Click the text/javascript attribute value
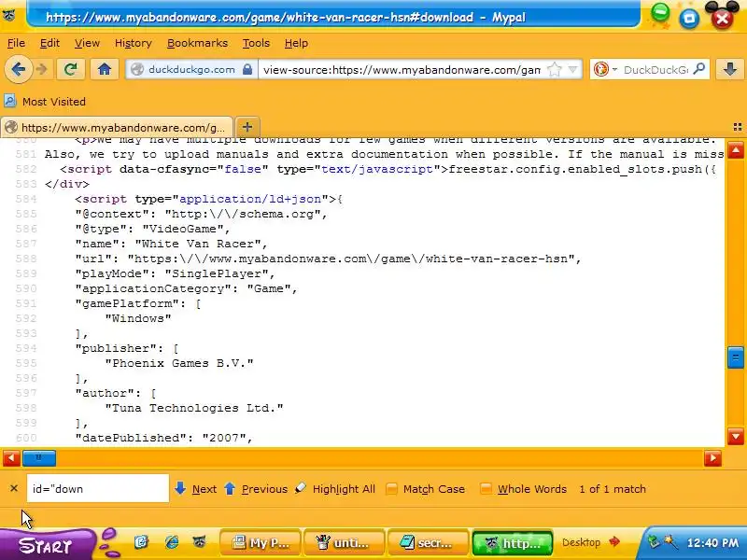The height and width of the screenshot is (560, 747). click(377, 169)
